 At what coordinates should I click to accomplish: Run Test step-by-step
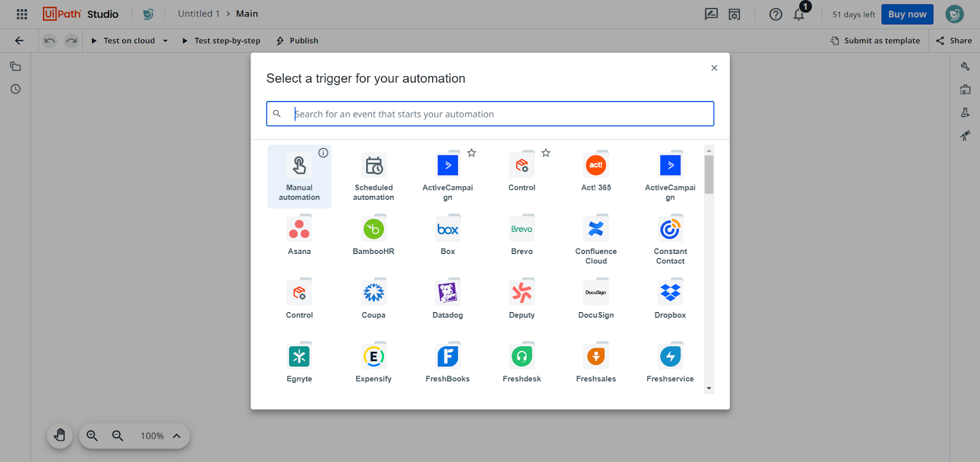coord(221,41)
